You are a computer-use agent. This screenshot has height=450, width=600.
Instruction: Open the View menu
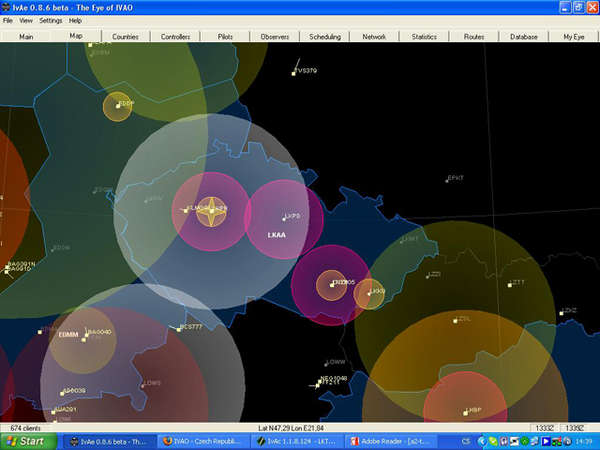point(26,21)
